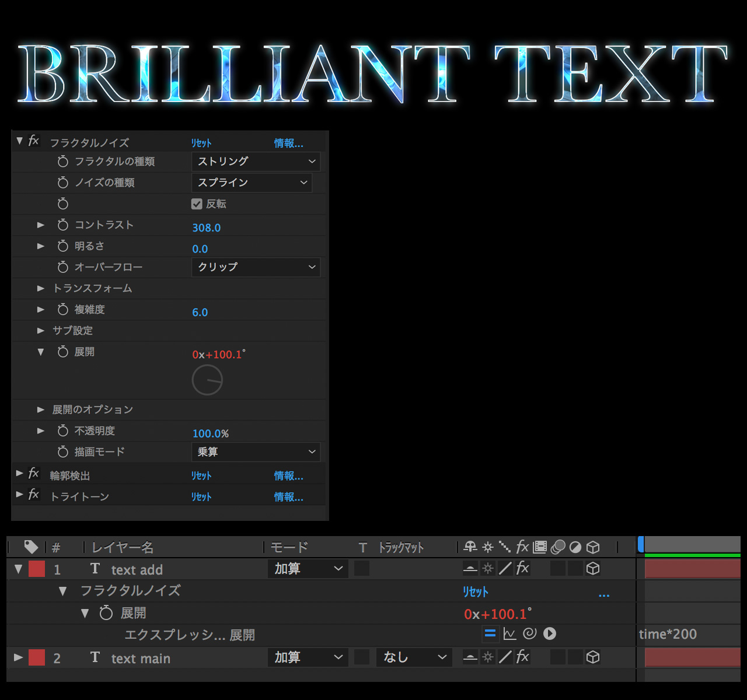Toggle the 3D layer cube for text add
The image size is (747, 700).
click(593, 569)
